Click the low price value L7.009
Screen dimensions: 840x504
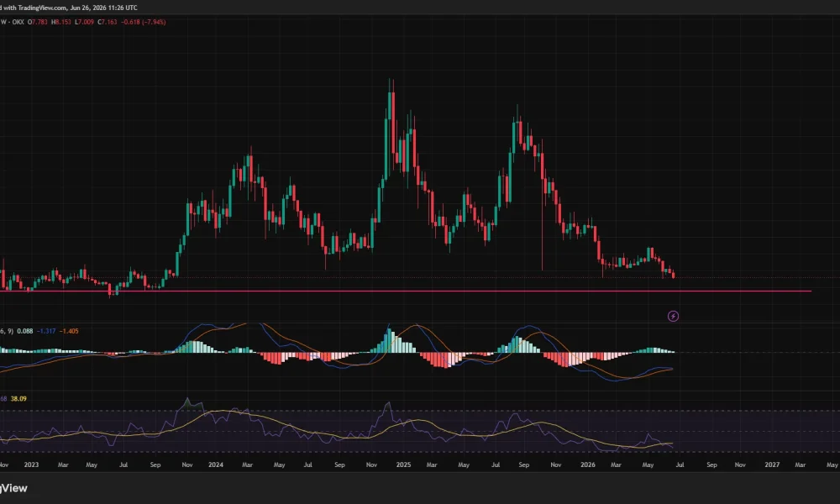coord(84,22)
